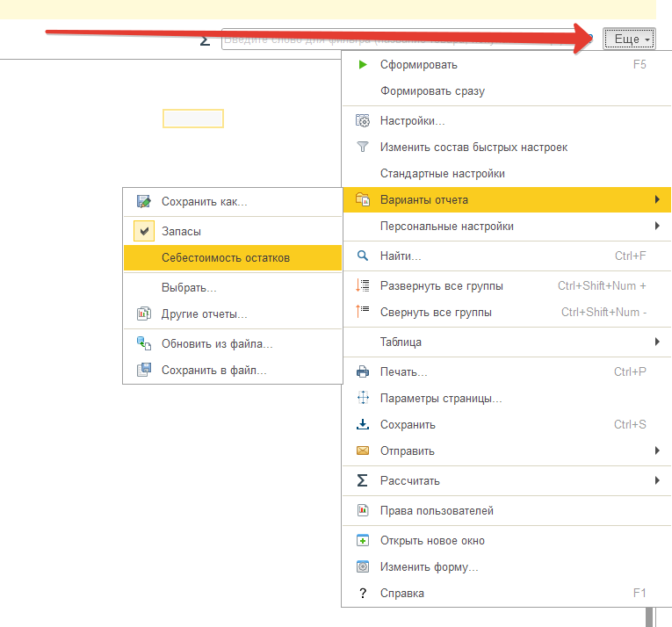This screenshot has height=627, width=672.
Task: Click the Сохранить в файл disk icon
Action: (143, 370)
